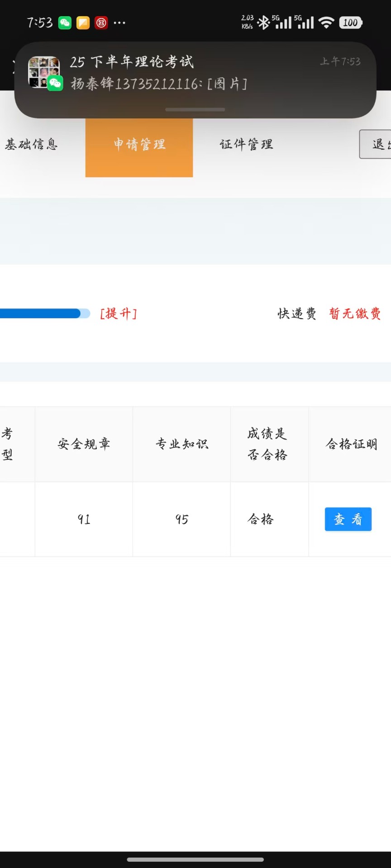This screenshot has height=868, width=391.
Task: Tap the red 暂无缴费 status text
Action: pyautogui.click(x=355, y=313)
